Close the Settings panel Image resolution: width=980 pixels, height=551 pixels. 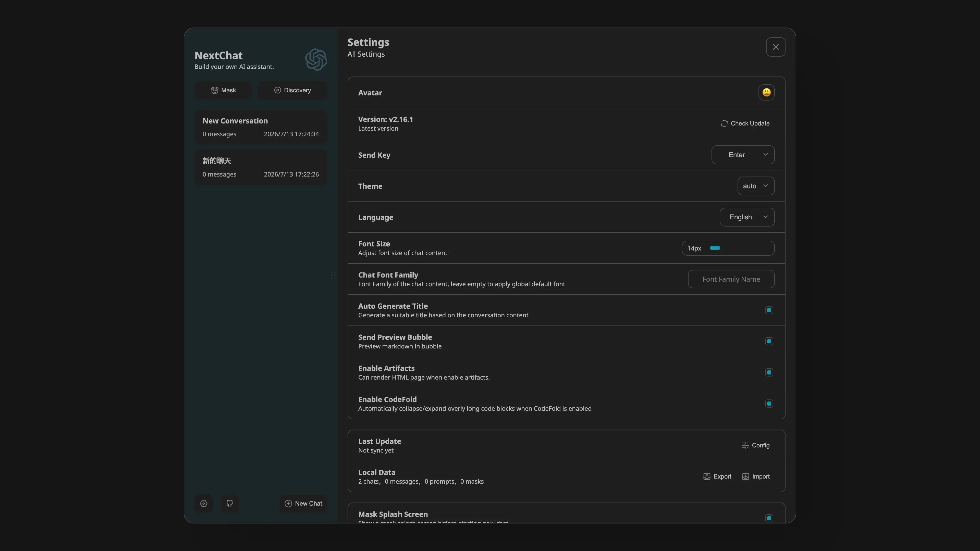(x=775, y=47)
